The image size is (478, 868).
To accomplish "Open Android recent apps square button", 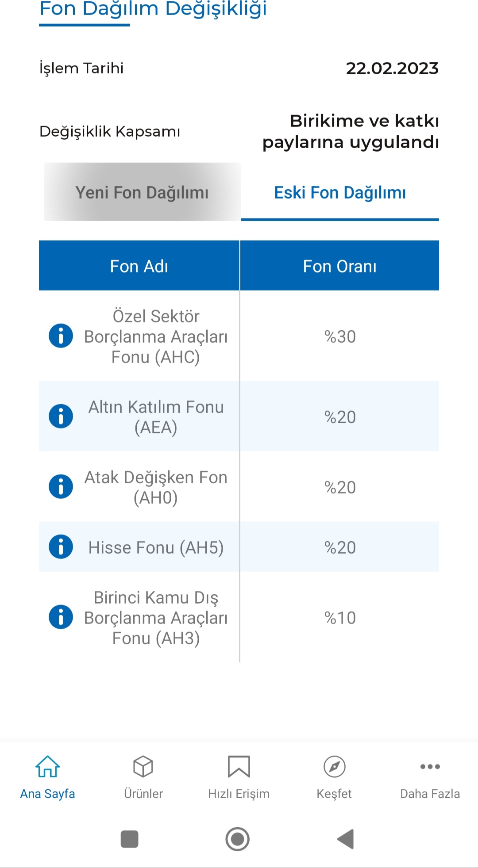I will [130, 839].
